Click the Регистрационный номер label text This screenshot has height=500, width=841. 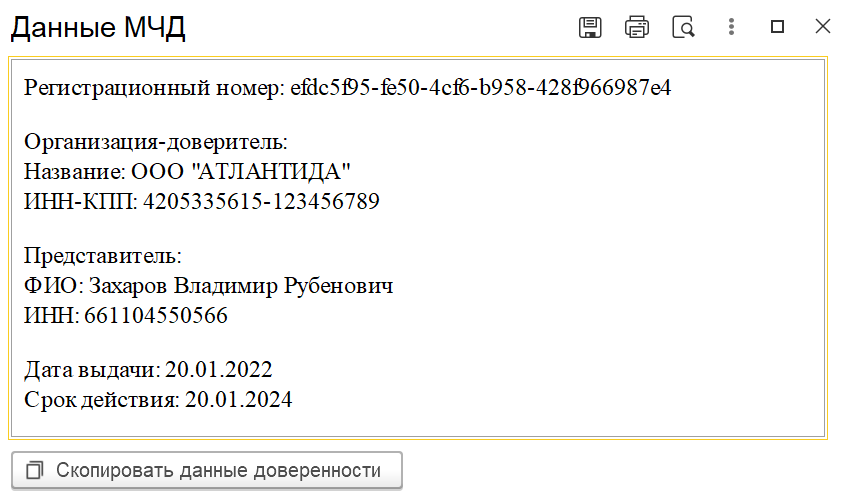pos(154,88)
